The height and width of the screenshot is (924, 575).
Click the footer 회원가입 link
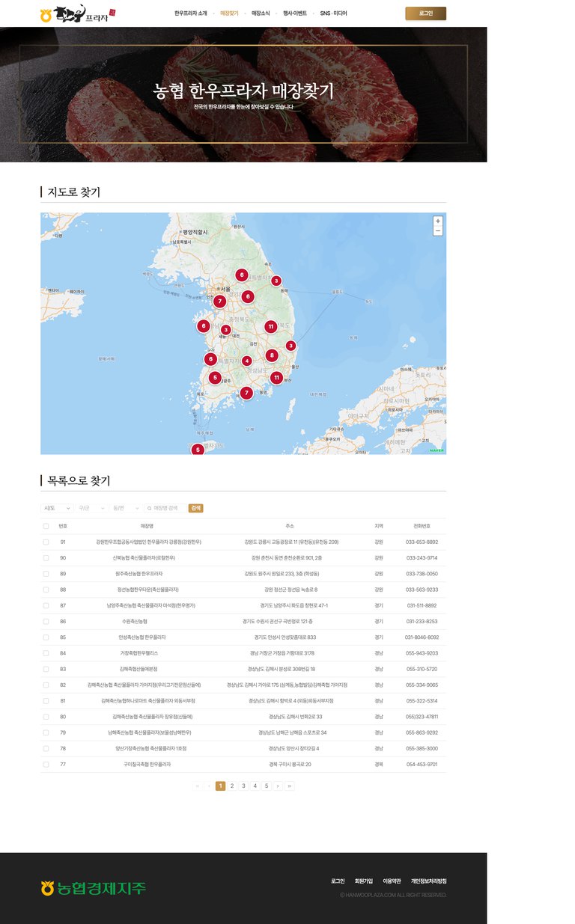pos(364,881)
